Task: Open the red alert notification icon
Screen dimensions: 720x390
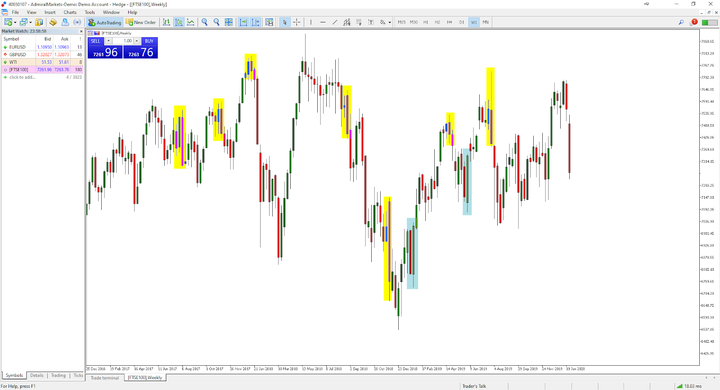Action: pyautogui.click(x=694, y=22)
